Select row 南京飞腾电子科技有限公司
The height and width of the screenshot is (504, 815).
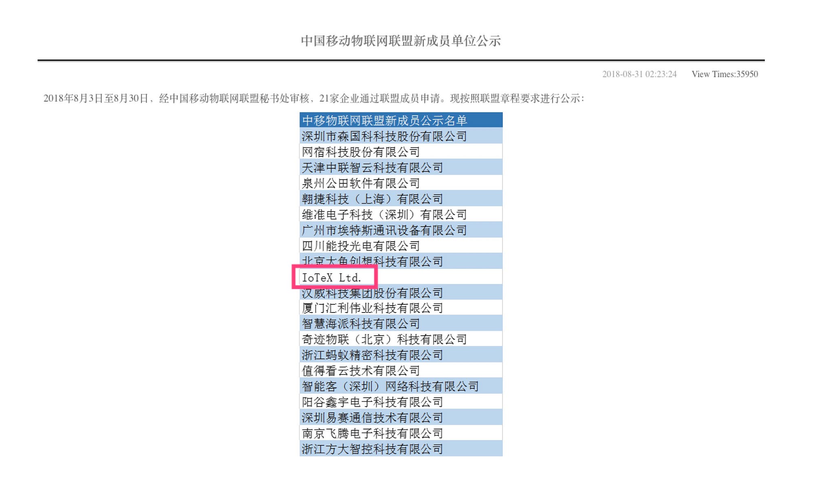(x=401, y=433)
